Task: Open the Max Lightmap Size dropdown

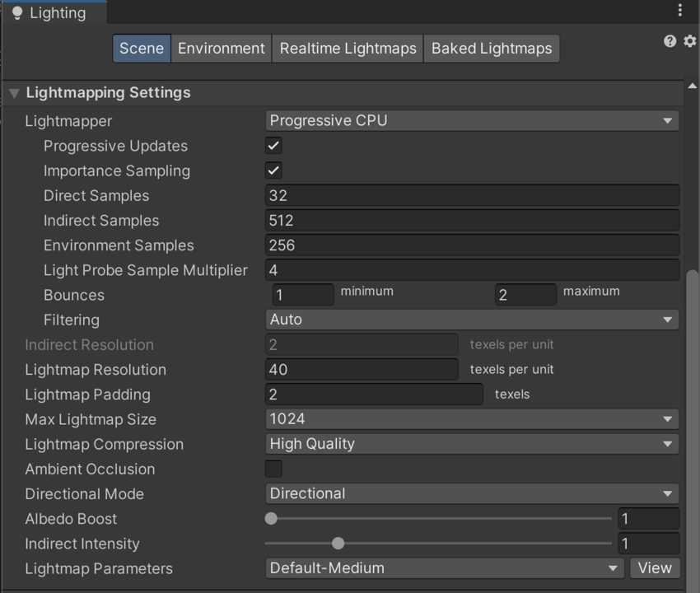Action: point(472,419)
